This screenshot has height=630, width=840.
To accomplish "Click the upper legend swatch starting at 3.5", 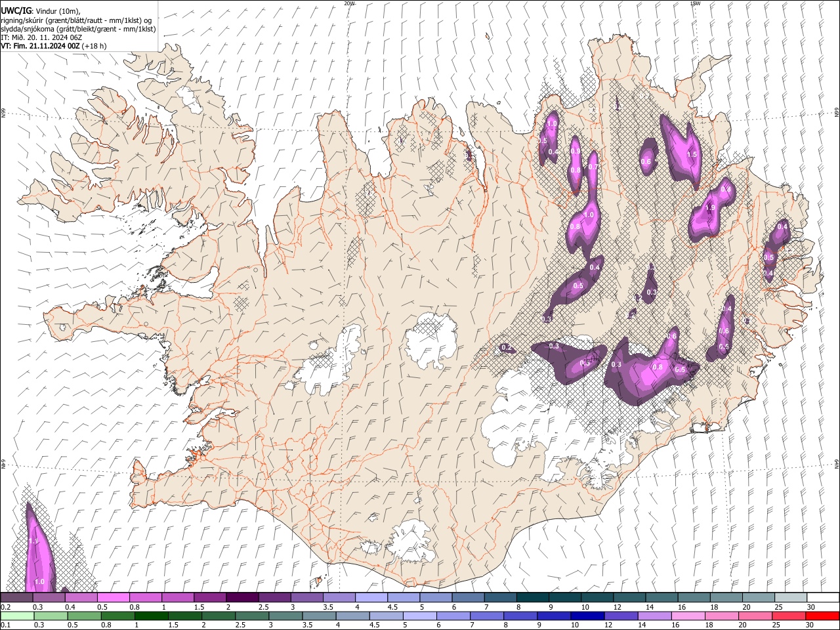I will click(x=339, y=598).
